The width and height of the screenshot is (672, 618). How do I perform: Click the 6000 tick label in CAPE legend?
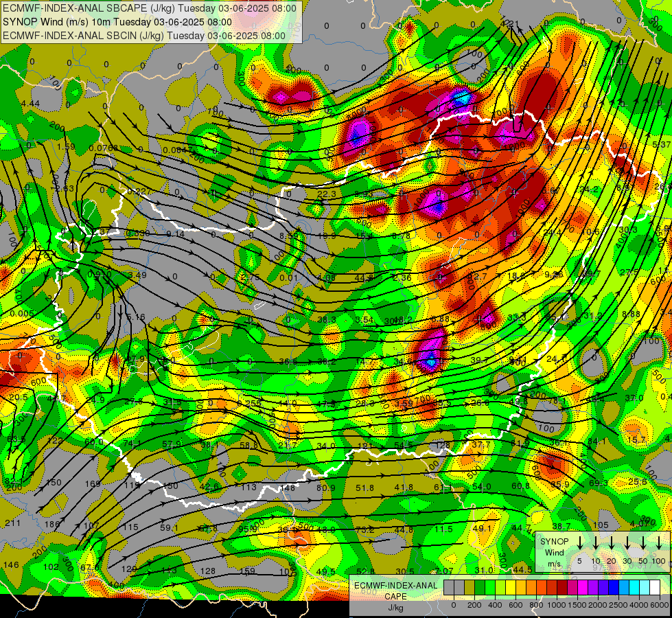click(x=660, y=606)
